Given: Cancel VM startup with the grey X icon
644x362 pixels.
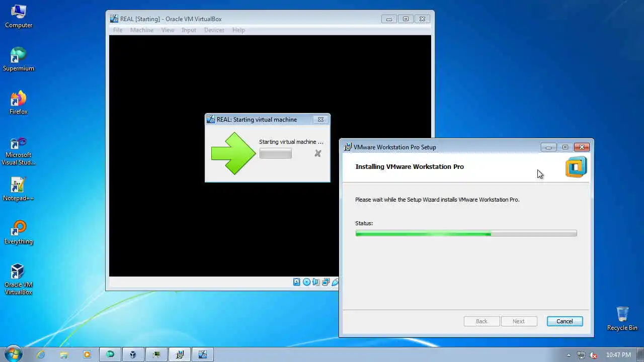Looking at the screenshot, I should 317,153.
